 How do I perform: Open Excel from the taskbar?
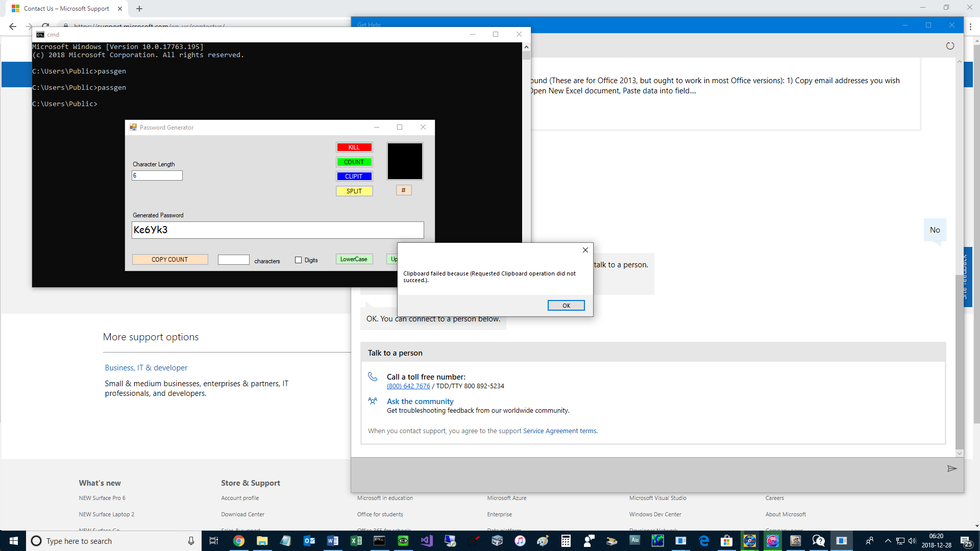[356, 541]
